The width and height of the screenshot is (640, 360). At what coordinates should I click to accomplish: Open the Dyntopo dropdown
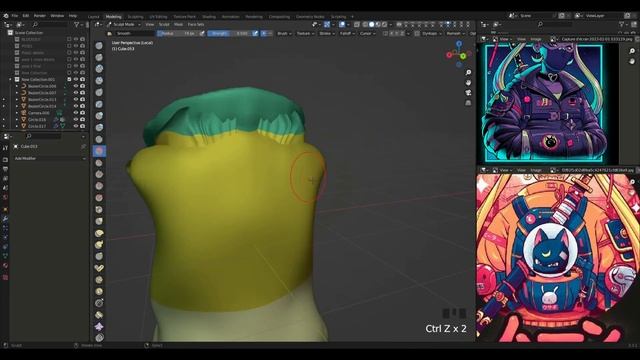pos(431,33)
